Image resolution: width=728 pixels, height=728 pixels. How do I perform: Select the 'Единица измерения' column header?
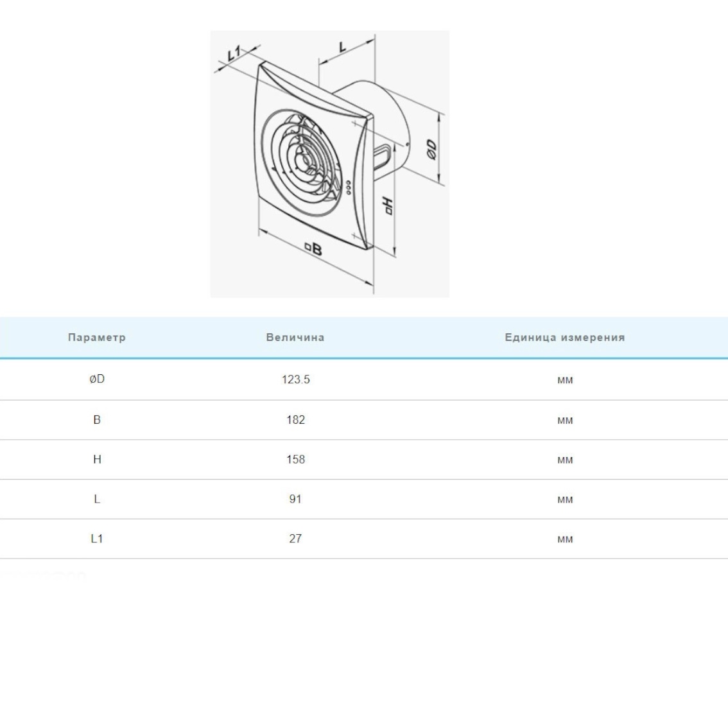coord(565,338)
